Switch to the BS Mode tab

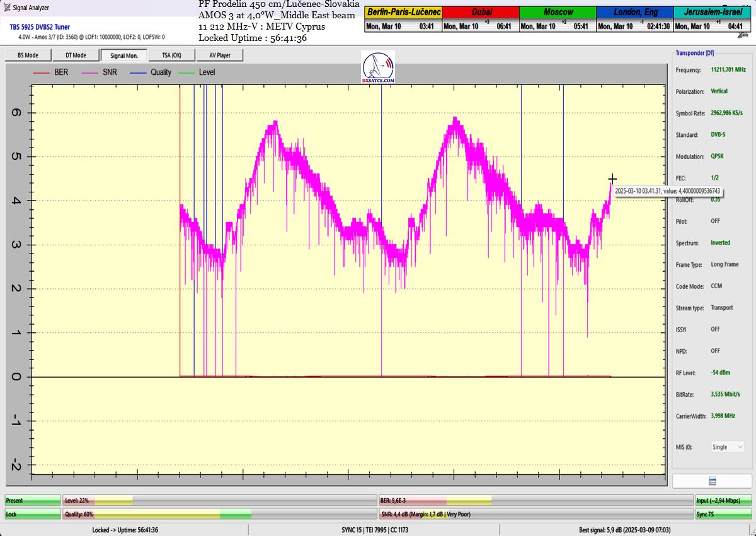[x=28, y=55]
